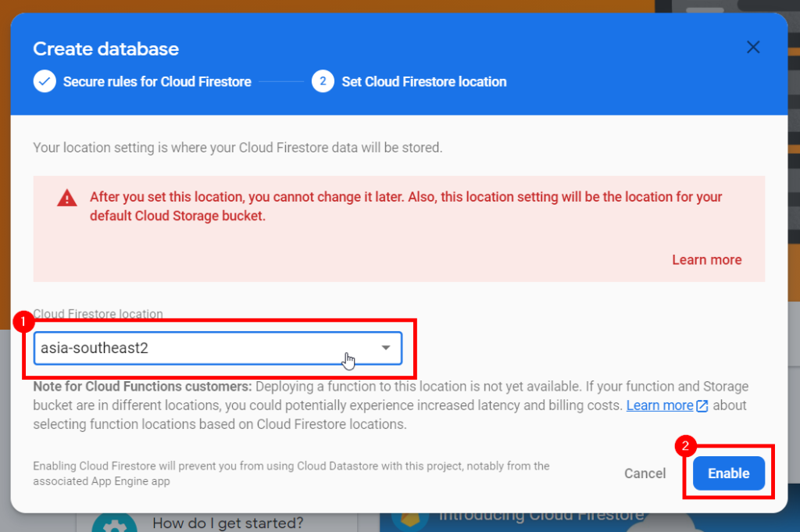800x532 pixels.
Task: Click the red annotation badge numbered 2
Action: [685, 447]
